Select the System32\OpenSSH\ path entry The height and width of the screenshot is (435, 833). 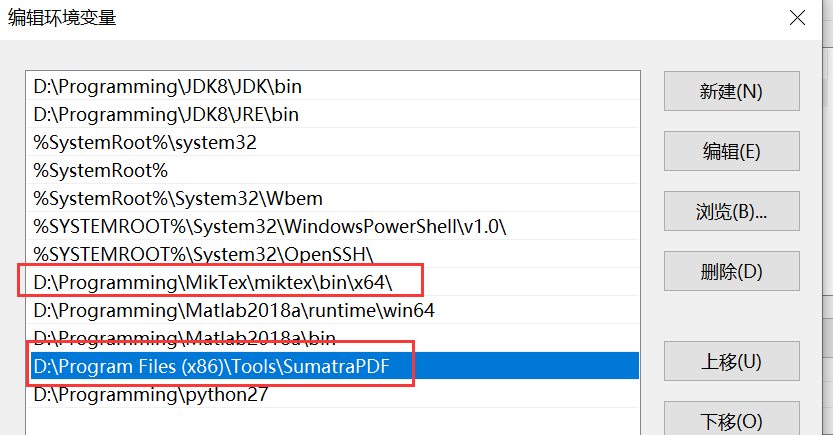coord(333,254)
